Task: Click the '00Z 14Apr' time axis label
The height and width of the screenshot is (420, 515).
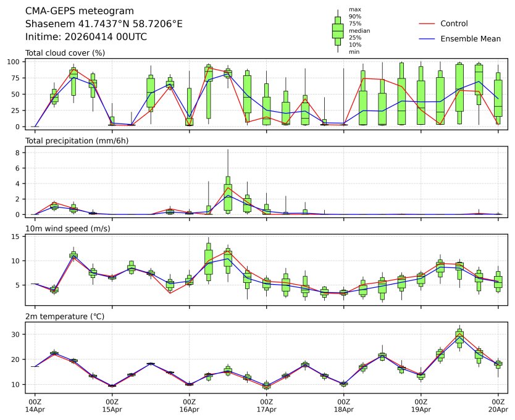Action: [x=35, y=405]
